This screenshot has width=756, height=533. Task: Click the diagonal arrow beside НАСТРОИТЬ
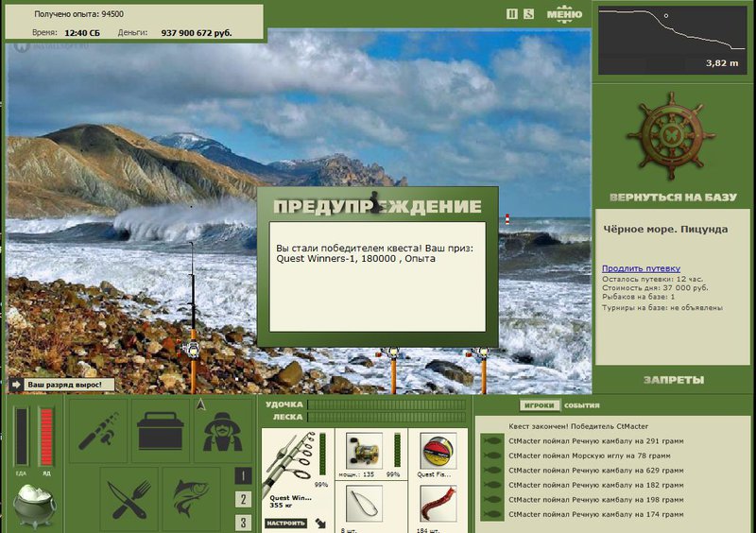tap(320, 523)
